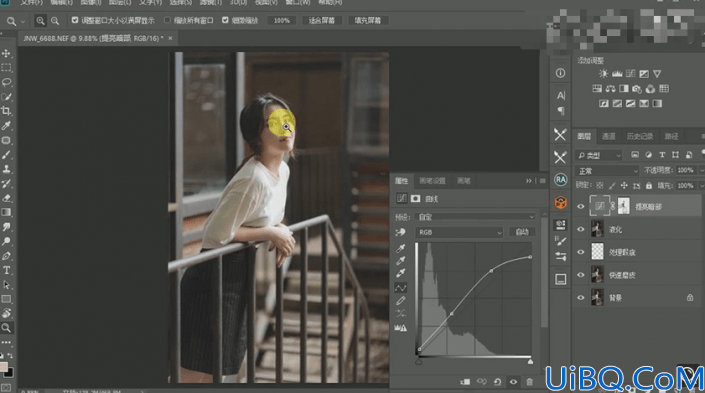
Task: Delete the adjustment layer with trash icon
Action: click(x=530, y=382)
